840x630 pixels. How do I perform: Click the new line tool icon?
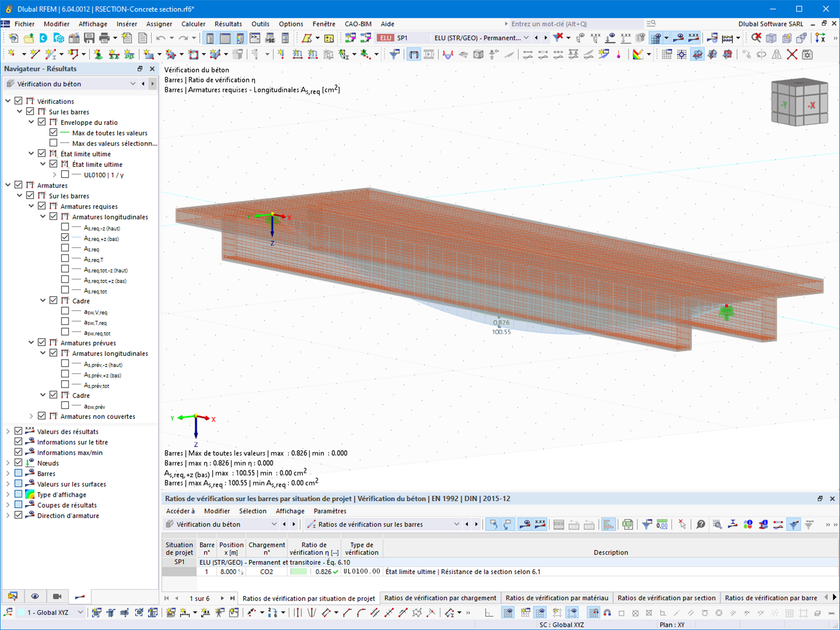pos(35,54)
